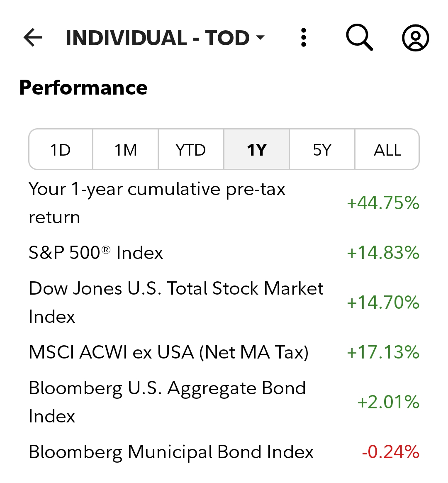Tap the search magnifier icon
Screen dimensions: 448x483
(x=359, y=38)
